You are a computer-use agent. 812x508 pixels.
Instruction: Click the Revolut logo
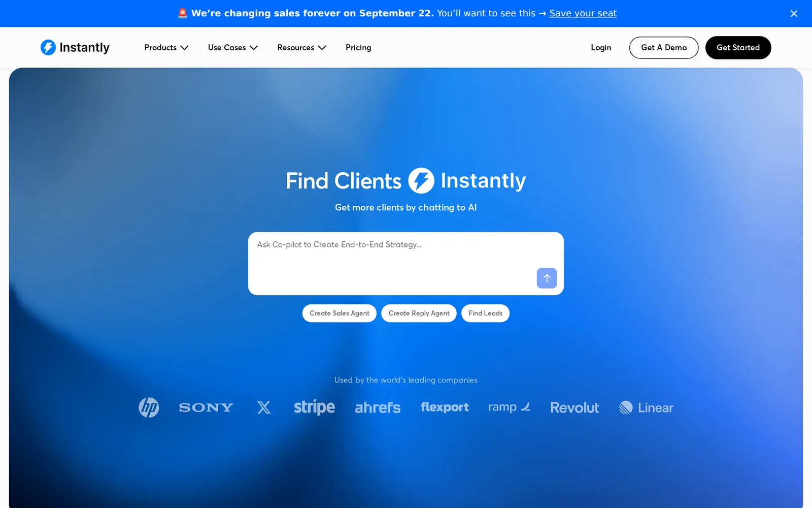click(574, 407)
